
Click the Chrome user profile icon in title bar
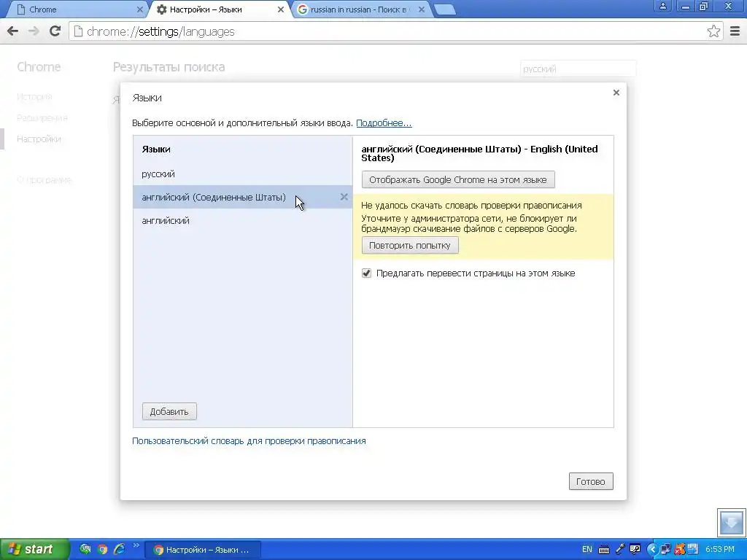click(662, 6)
